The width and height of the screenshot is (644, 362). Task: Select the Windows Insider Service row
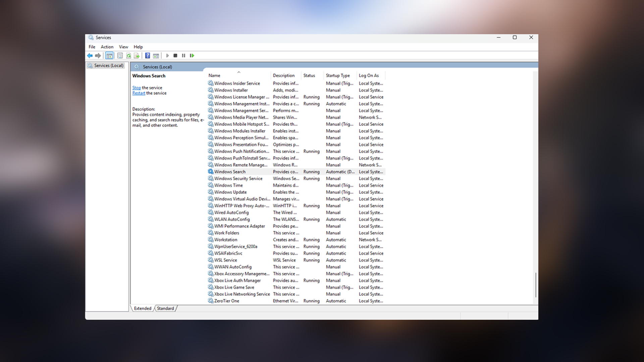click(x=296, y=83)
